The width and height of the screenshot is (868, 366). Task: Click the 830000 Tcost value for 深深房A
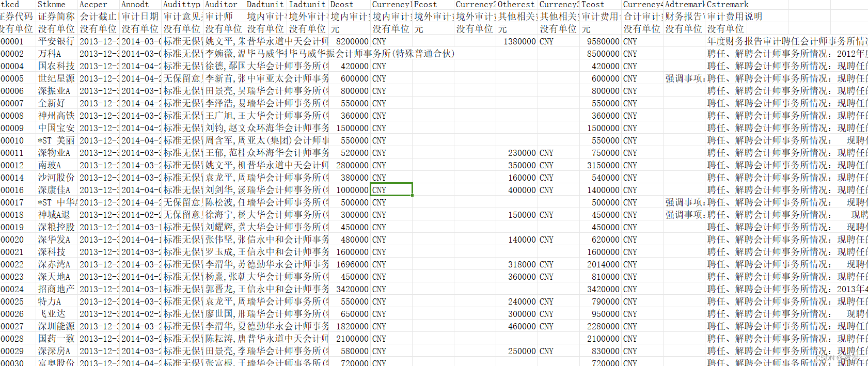pyautogui.click(x=601, y=351)
